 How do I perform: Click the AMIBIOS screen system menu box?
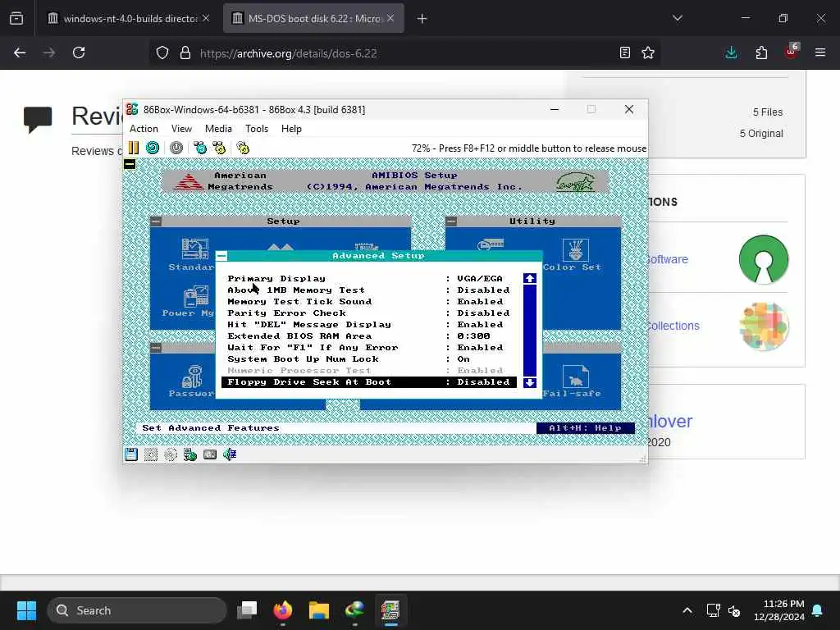pos(130,164)
